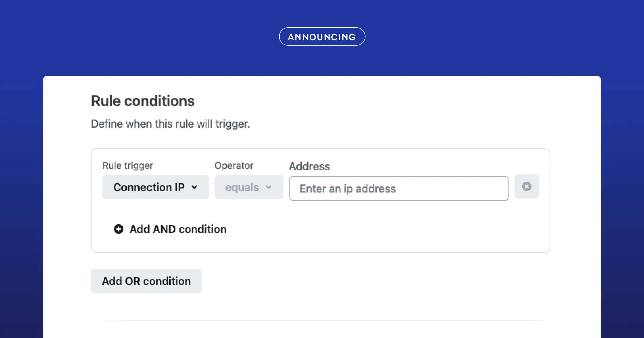This screenshot has width=644, height=338.
Task: Click the equals operator chevron arrow
Action: tap(269, 187)
